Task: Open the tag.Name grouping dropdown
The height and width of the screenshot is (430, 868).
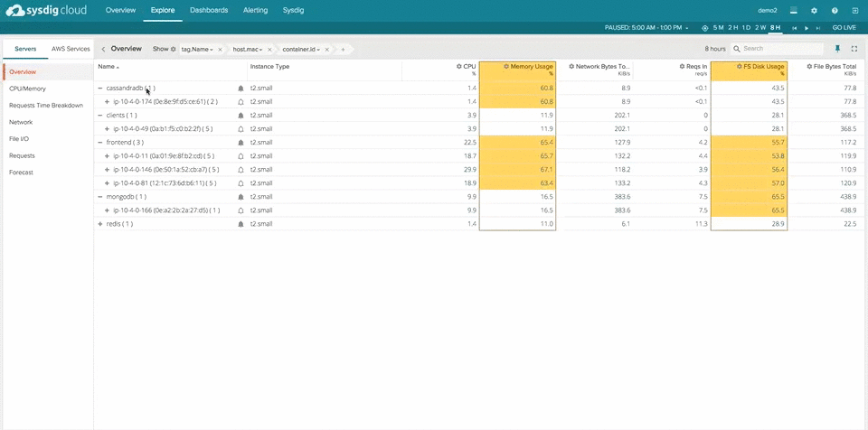Action: click(x=198, y=50)
